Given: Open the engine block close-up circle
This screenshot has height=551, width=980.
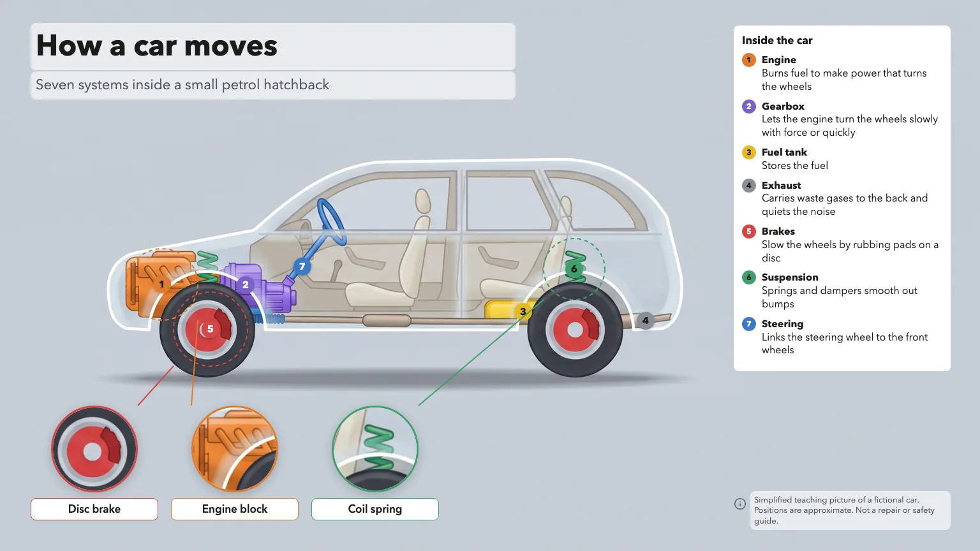Looking at the screenshot, I should pyautogui.click(x=235, y=449).
